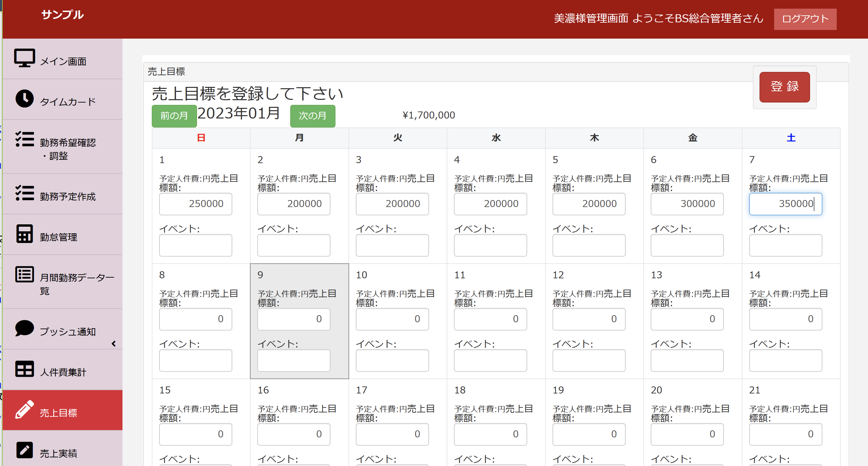Click sales target field for day 21
The image size is (868, 466).
(785, 434)
